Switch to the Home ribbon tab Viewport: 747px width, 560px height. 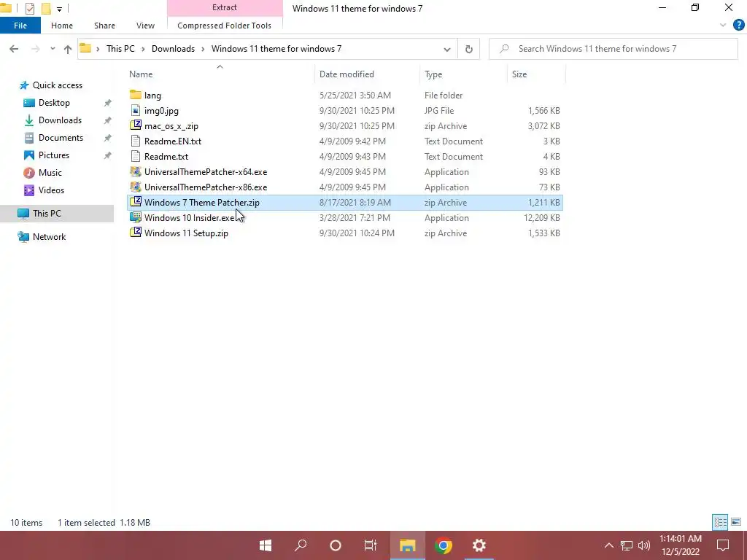(x=62, y=26)
